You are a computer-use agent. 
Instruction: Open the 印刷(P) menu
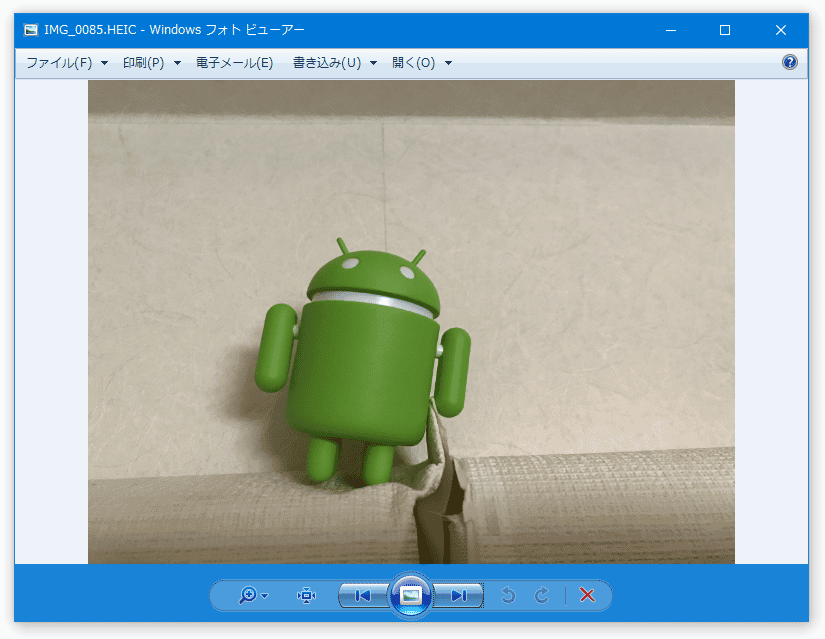tap(143, 63)
